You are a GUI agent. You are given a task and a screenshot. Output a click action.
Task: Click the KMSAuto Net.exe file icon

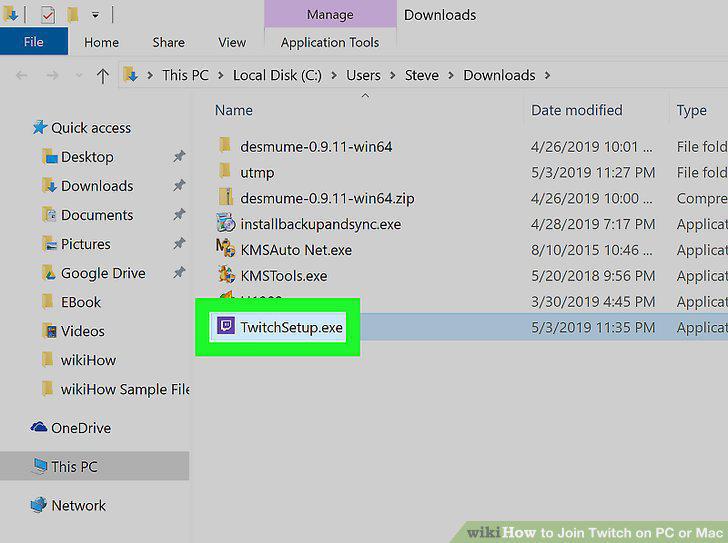226,248
